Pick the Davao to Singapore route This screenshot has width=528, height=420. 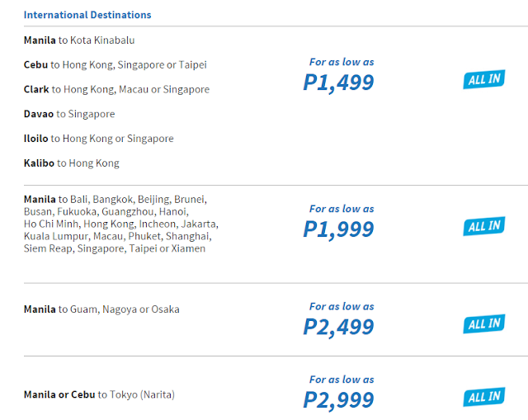pyautogui.click(x=69, y=114)
